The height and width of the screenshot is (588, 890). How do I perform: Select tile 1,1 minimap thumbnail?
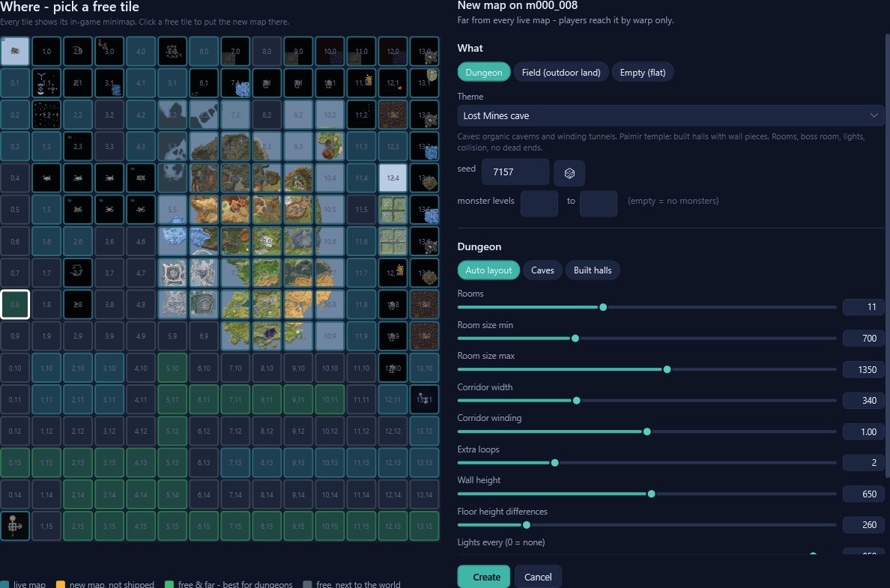[46, 83]
